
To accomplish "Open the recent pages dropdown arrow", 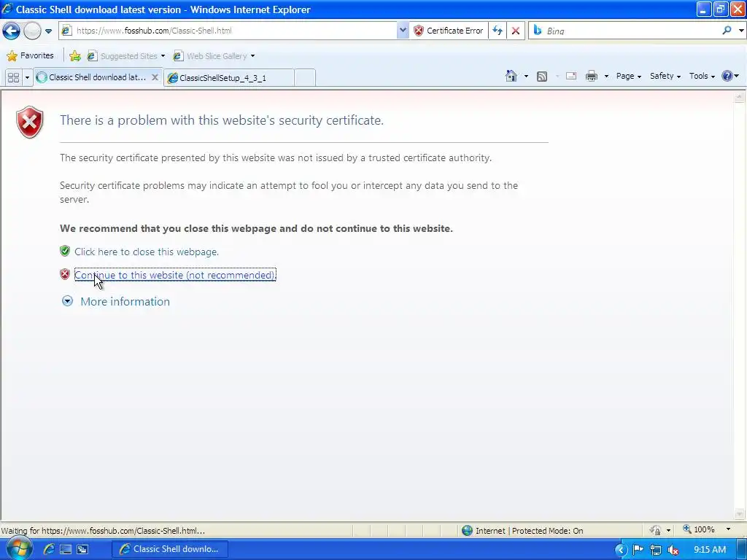I will [x=48, y=31].
